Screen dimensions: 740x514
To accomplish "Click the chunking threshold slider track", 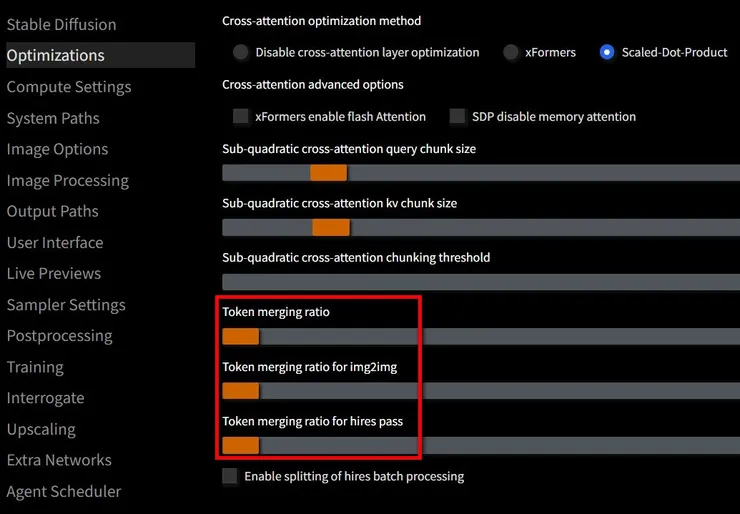I will point(480,282).
